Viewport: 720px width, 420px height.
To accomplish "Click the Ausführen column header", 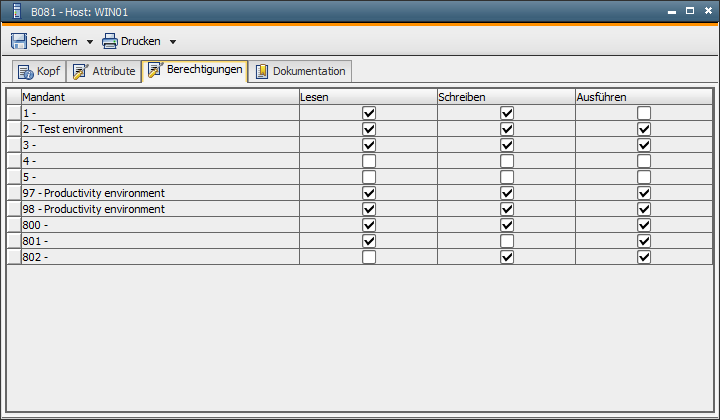I will 644,97.
